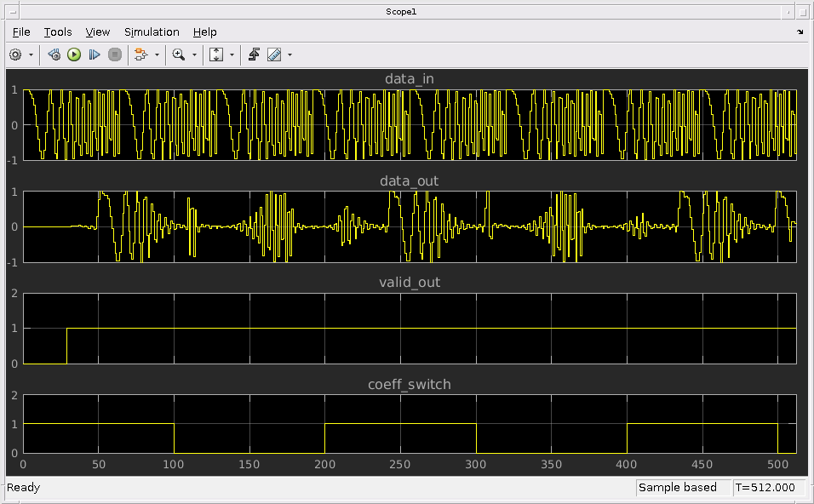
Task: Click the Sample based status field
Action: [683, 488]
